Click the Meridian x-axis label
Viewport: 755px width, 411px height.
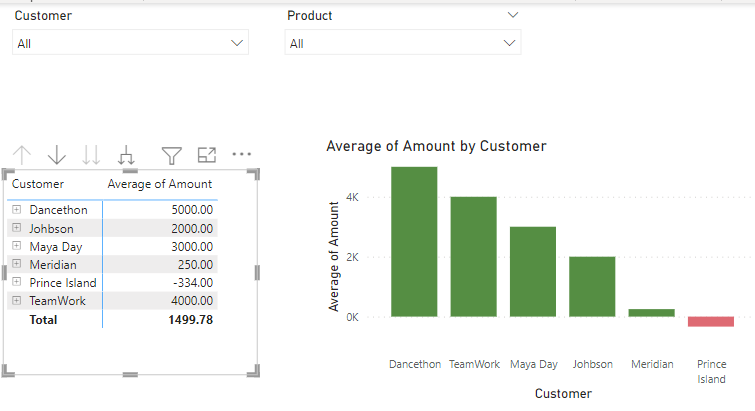click(652, 364)
